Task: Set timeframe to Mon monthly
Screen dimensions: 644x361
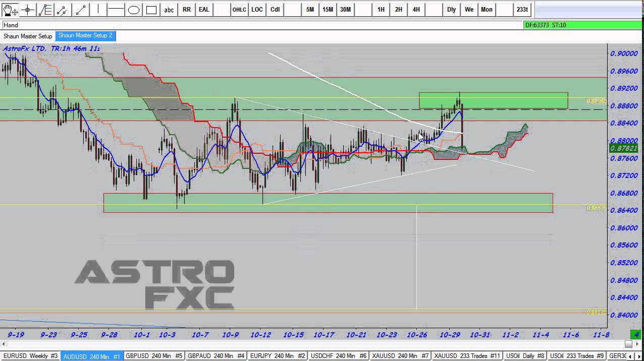Action: click(x=487, y=10)
